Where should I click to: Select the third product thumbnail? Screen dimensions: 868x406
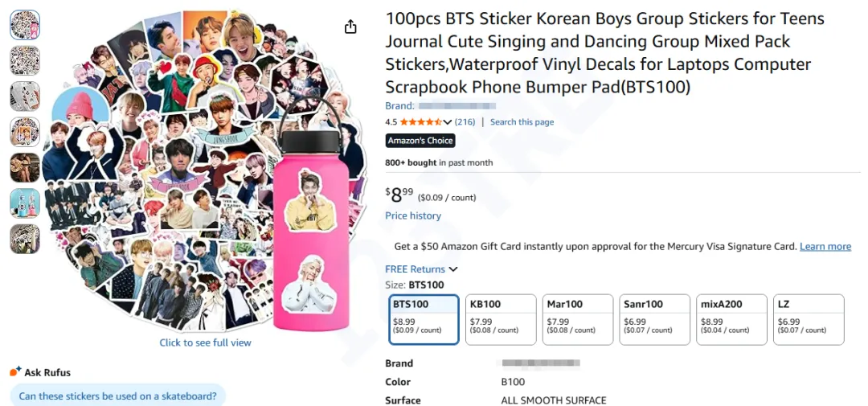[x=25, y=96]
